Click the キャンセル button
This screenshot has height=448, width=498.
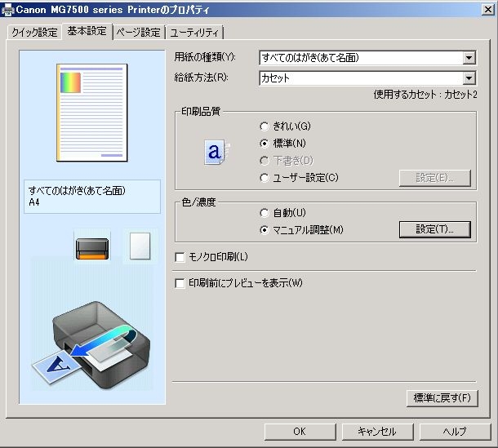[x=377, y=432]
